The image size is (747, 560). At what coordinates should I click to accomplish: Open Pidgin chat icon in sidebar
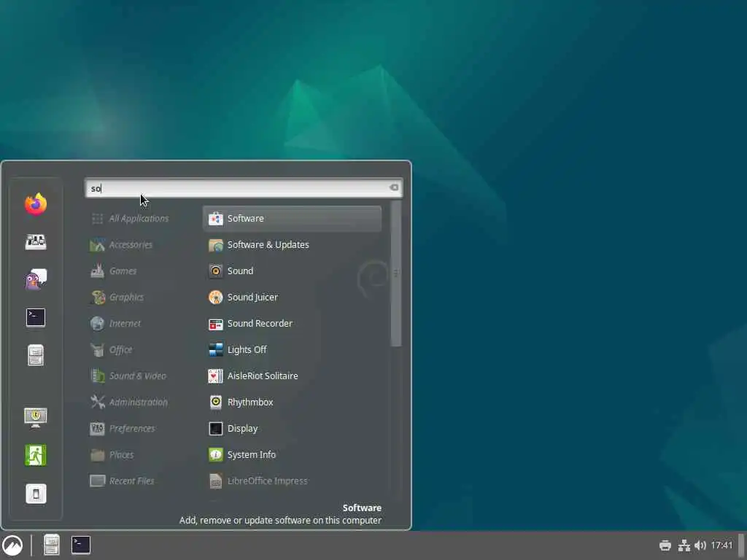tap(36, 279)
